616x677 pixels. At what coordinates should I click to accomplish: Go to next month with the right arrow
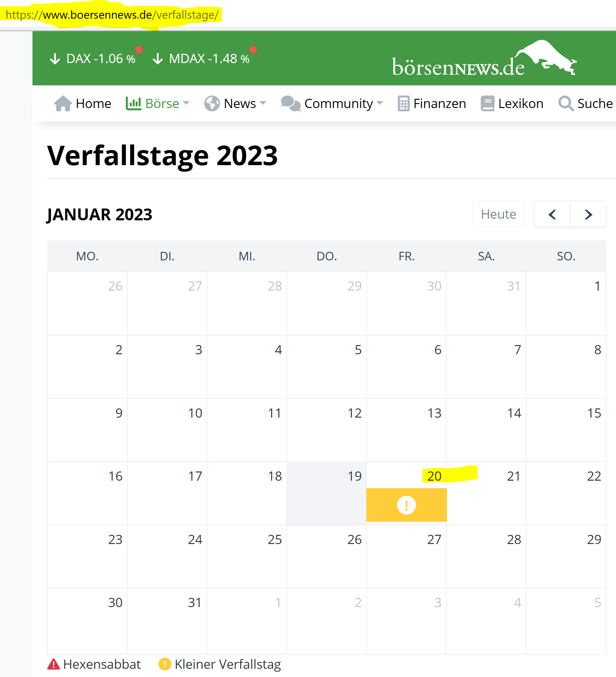588,214
